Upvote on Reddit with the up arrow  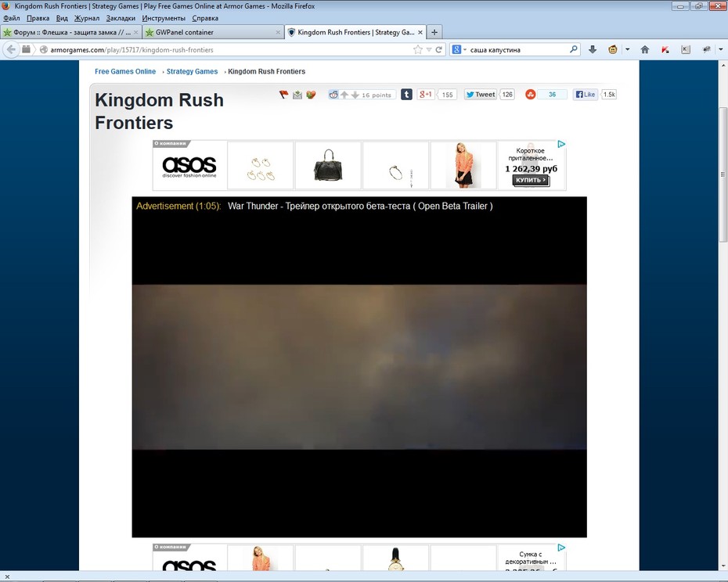tap(344, 95)
